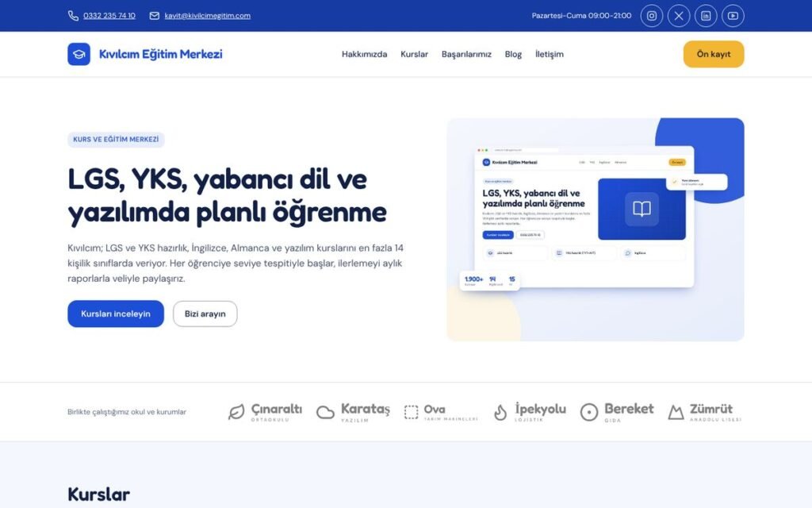This screenshot has height=508, width=812.
Task: Click the Ova partner name
Action: [435, 409]
